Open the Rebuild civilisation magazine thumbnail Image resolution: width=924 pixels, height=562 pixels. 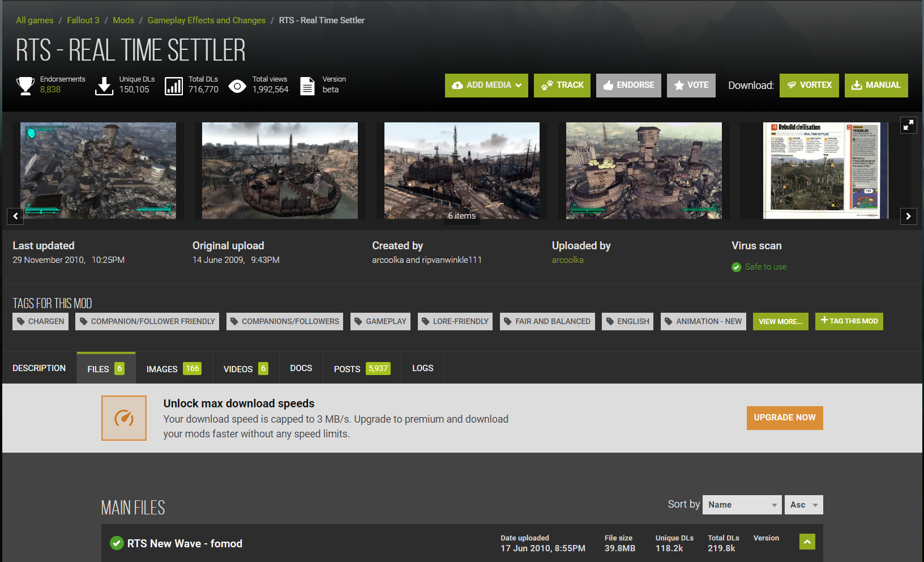(825, 171)
